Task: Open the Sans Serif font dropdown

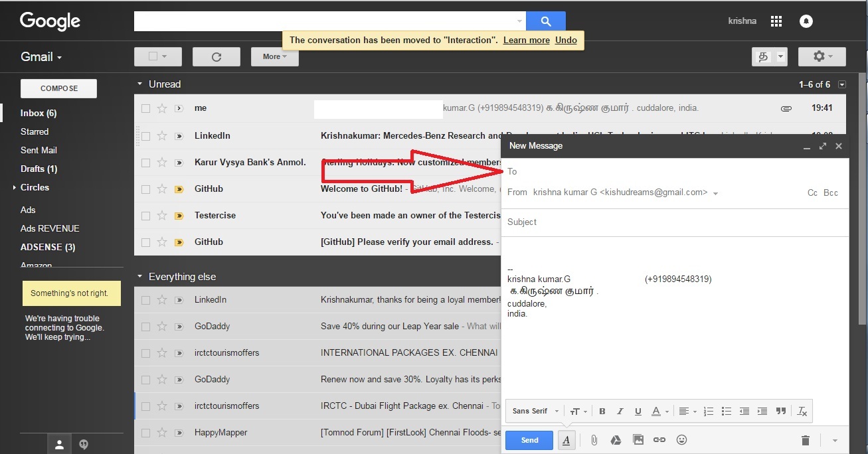Action: click(533, 411)
